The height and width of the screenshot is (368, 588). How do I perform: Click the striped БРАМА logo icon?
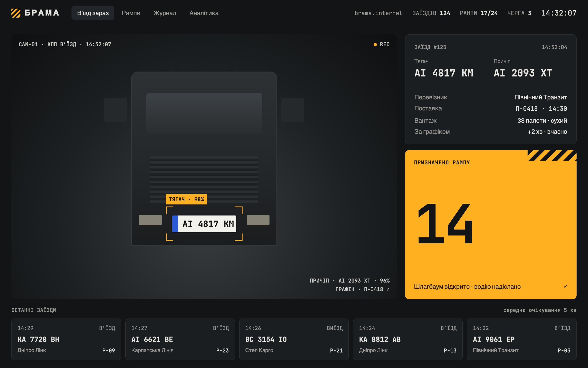tap(16, 13)
